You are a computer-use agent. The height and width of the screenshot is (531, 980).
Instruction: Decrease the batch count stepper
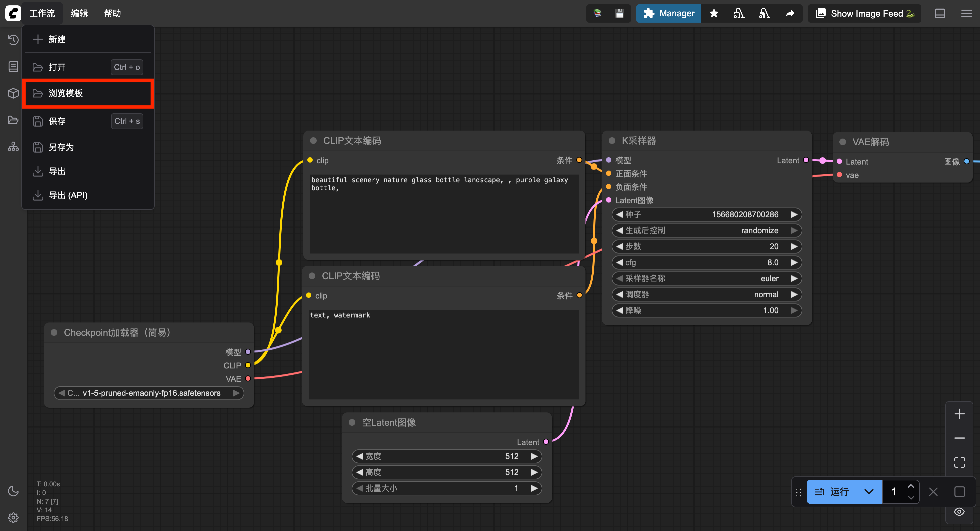click(911, 497)
